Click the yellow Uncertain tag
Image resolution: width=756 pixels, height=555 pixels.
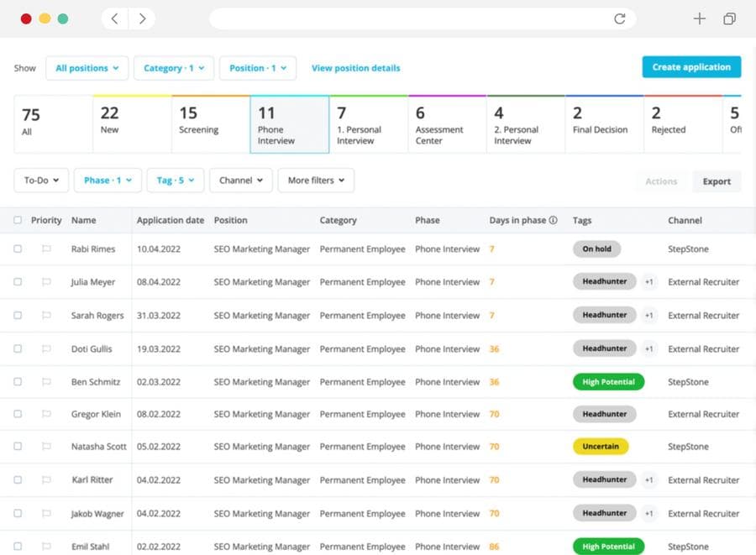[x=601, y=446]
